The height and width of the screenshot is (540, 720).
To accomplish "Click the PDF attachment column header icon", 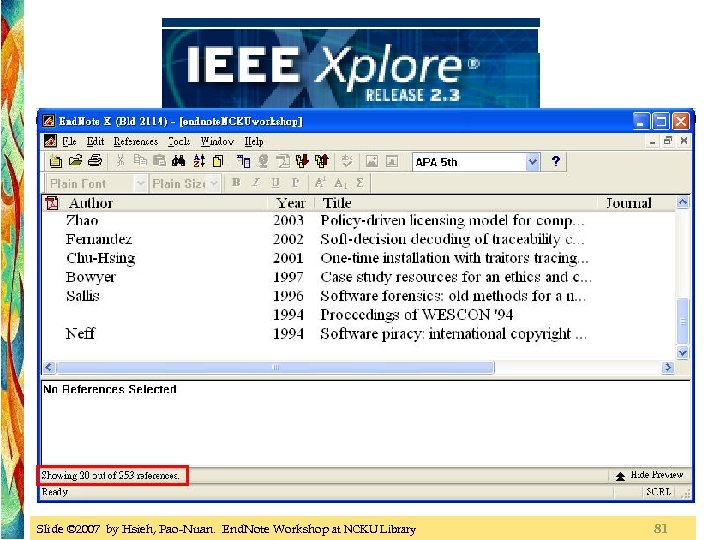I will pos(52,203).
